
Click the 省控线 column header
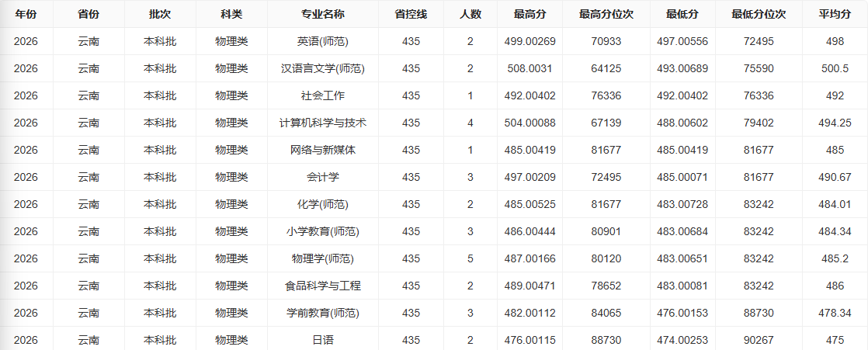(x=411, y=15)
